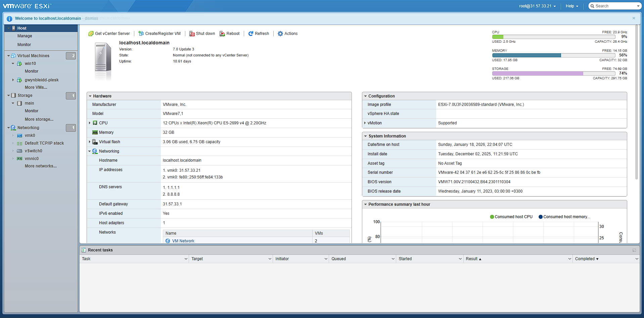Minimize the Recent tasks panel
Viewport: 644px width, 318px height.
pos(634,250)
